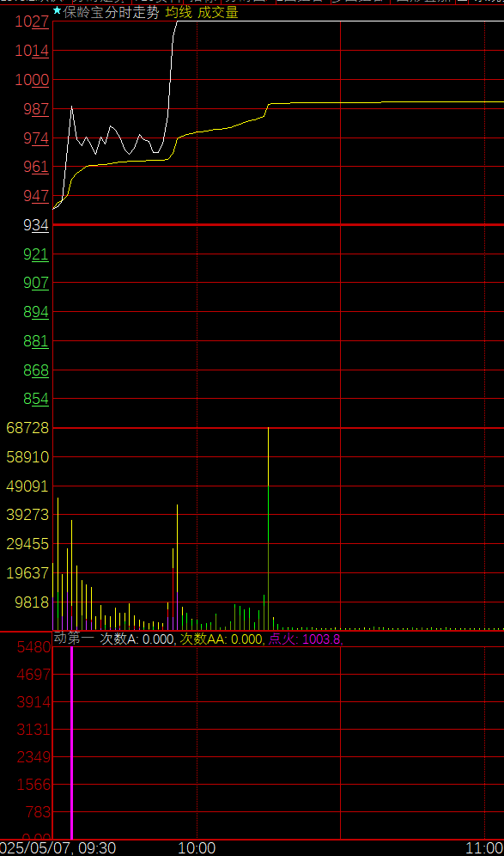The width and height of the screenshot is (504, 856).
Task: Click the 5480 indicator axis label
Action: [x=33, y=647]
